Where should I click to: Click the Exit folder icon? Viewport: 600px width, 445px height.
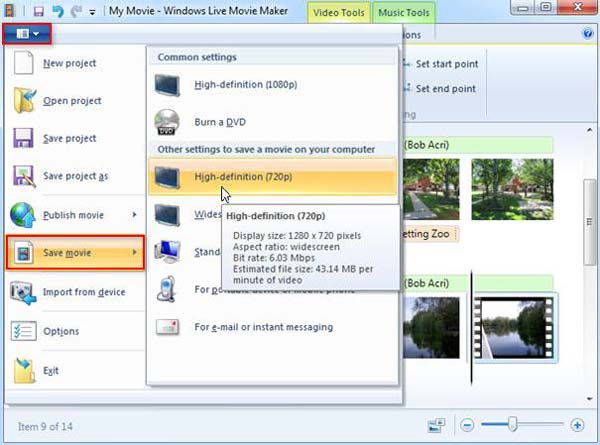click(x=24, y=370)
